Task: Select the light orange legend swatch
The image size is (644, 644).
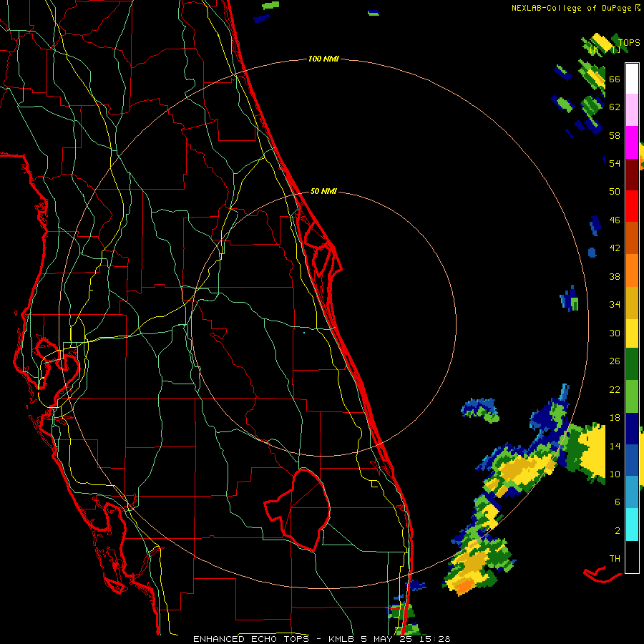Action: click(632, 270)
